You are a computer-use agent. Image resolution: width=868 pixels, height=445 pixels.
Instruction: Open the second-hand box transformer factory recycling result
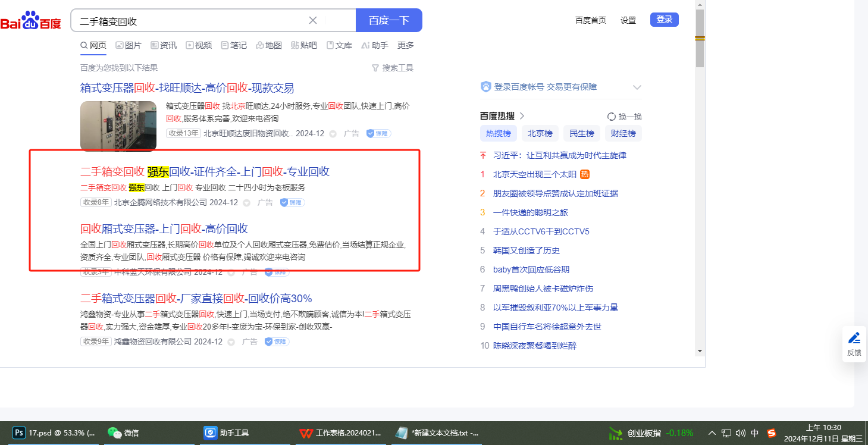[x=196, y=298]
